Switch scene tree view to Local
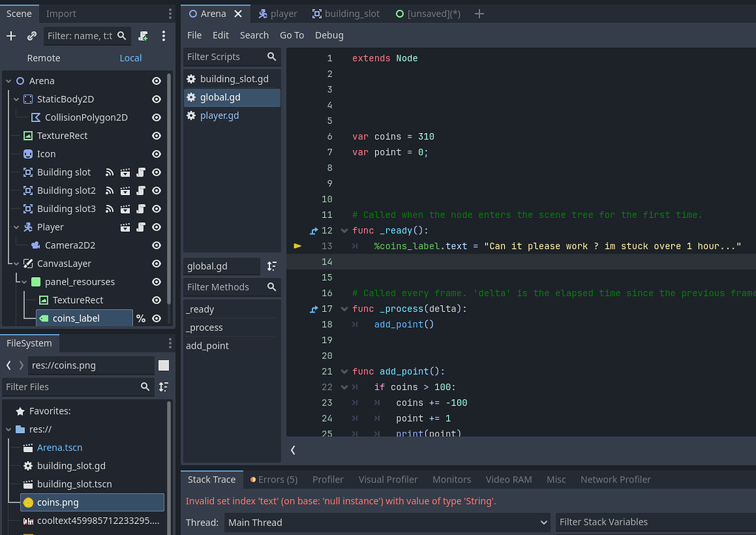 (x=131, y=58)
